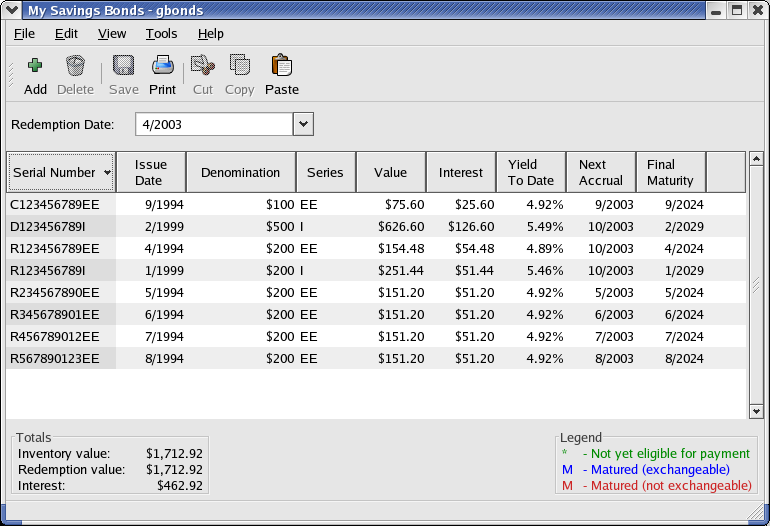The image size is (770, 526).
Task: Sort by the Value column header
Action: coord(391,172)
